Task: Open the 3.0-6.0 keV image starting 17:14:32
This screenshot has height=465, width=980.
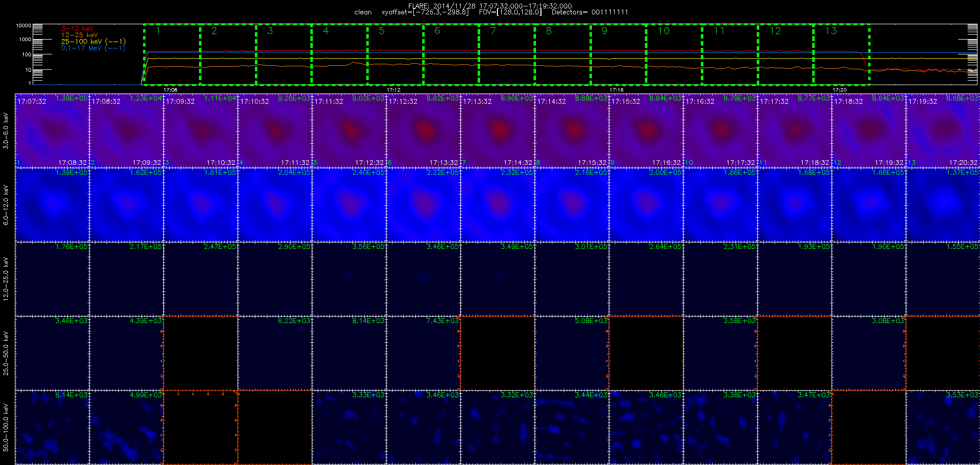Action: [x=572, y=131]
